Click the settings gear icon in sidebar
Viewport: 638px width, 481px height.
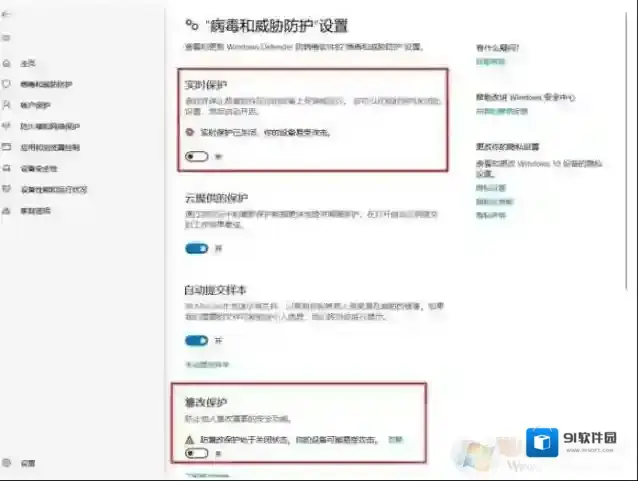[x=8, y=463]
